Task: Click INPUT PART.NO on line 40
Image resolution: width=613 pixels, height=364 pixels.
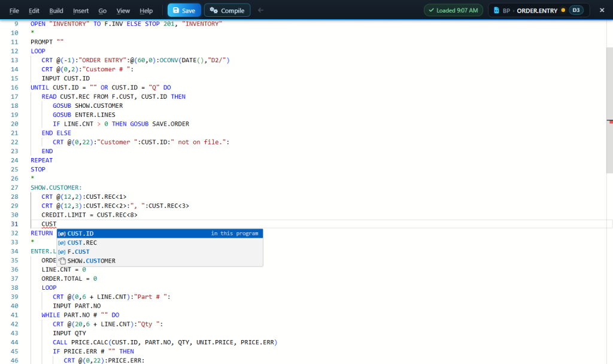Action: point(77,306)
